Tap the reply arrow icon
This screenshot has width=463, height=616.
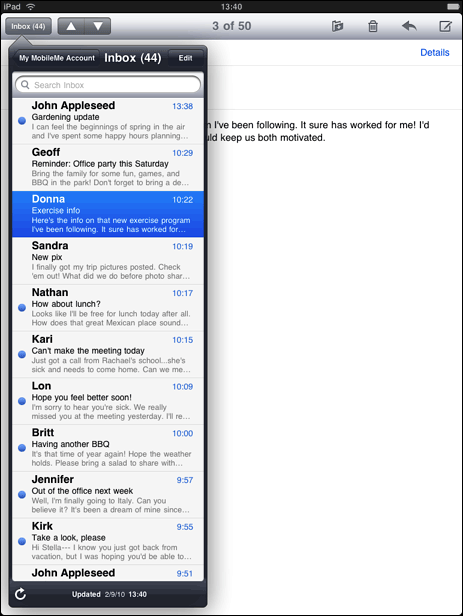point(409,26)
